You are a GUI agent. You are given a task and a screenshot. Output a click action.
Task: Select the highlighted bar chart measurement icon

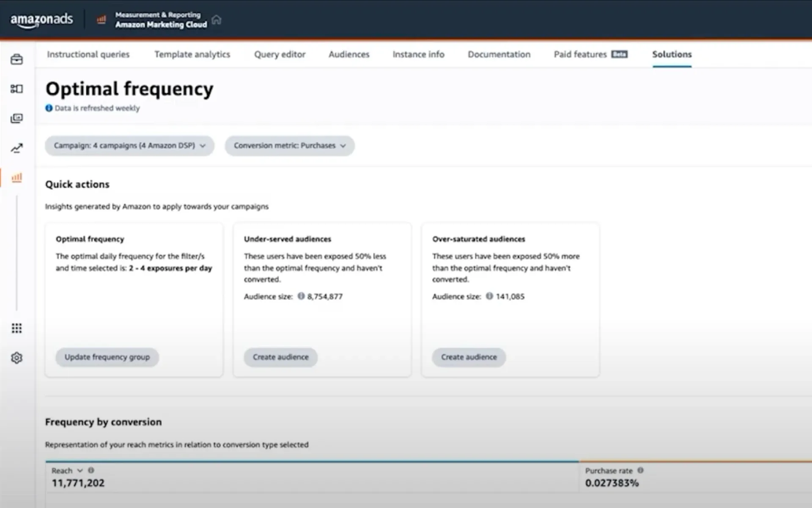point(16,178)
